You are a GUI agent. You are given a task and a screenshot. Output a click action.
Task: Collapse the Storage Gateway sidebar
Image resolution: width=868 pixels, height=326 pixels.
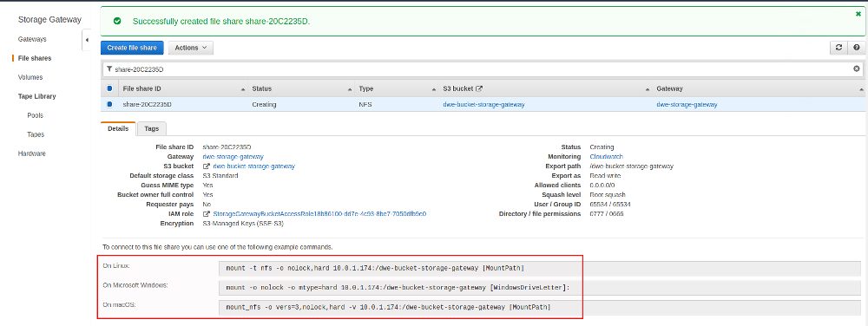(x=87, y=40)
